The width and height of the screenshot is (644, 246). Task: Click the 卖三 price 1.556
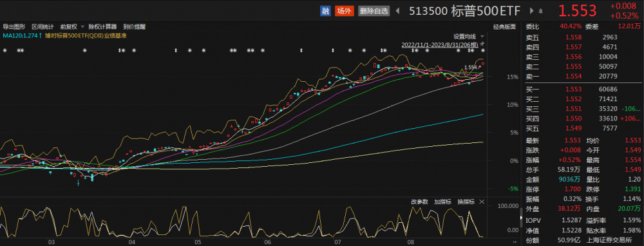tap(573, 57)
